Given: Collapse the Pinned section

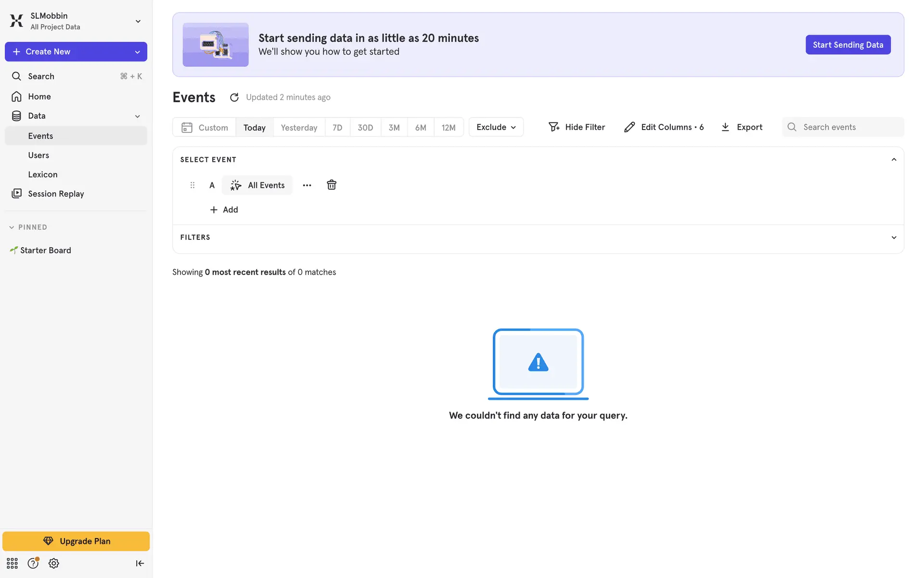Looking at the screenshot, I should [x=12, y=227].
